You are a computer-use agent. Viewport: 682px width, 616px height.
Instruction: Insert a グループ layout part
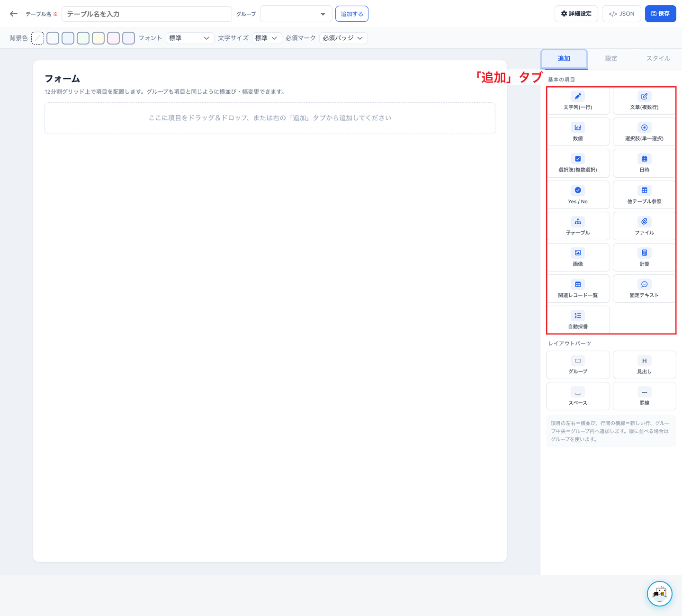578,365
